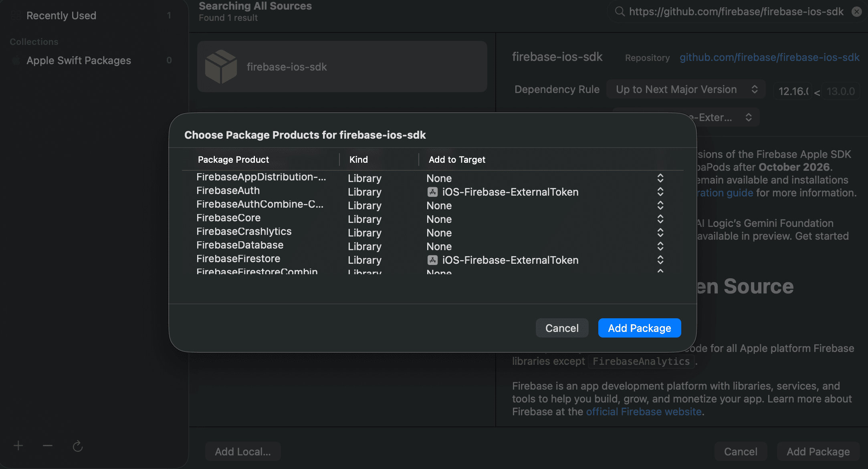Viewport: 868px width, 469px height.
Task: Open the github.com/firebase/firebase-ios-sdk repository link
Action: [769, 57]
